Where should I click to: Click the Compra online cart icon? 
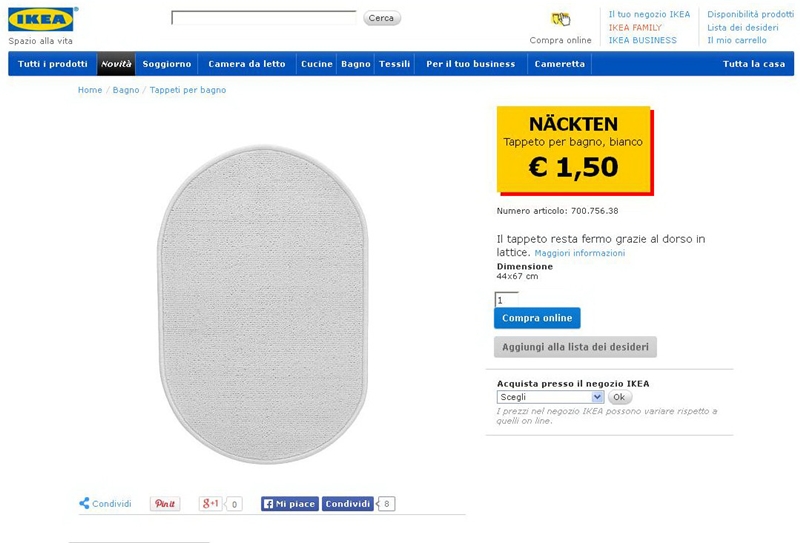coord(561,19)
